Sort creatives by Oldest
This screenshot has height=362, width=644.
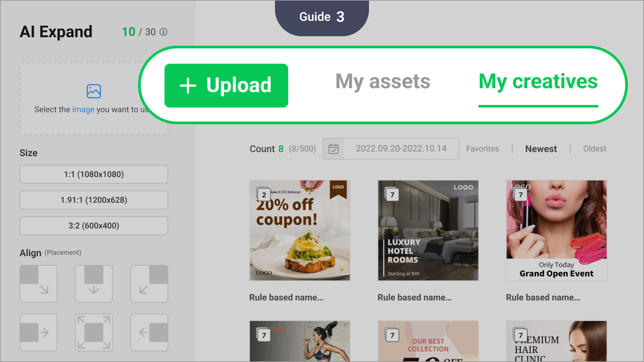pyautogui.click(x=595, y=149)
